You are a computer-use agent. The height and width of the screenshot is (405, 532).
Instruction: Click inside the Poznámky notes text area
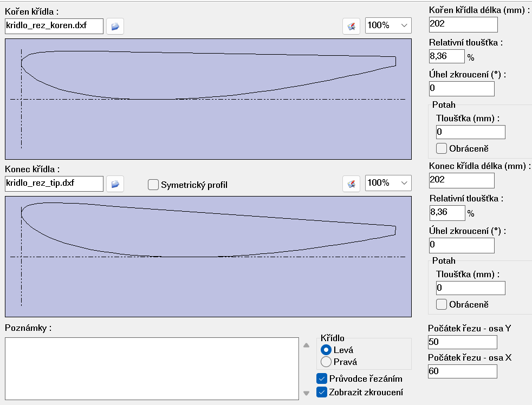click(152, 368)
